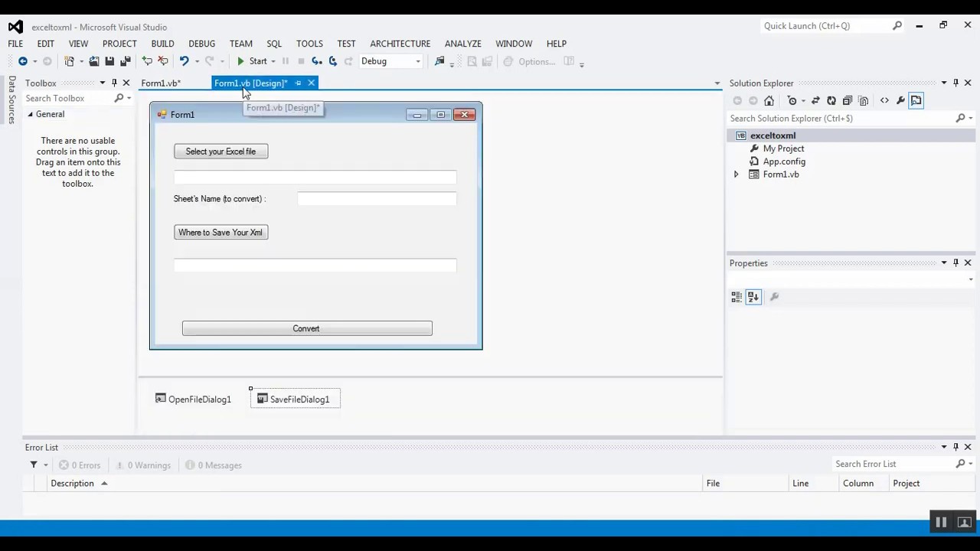
Task: Open the active files list dropdown
Action: click(x=717, y=83)
